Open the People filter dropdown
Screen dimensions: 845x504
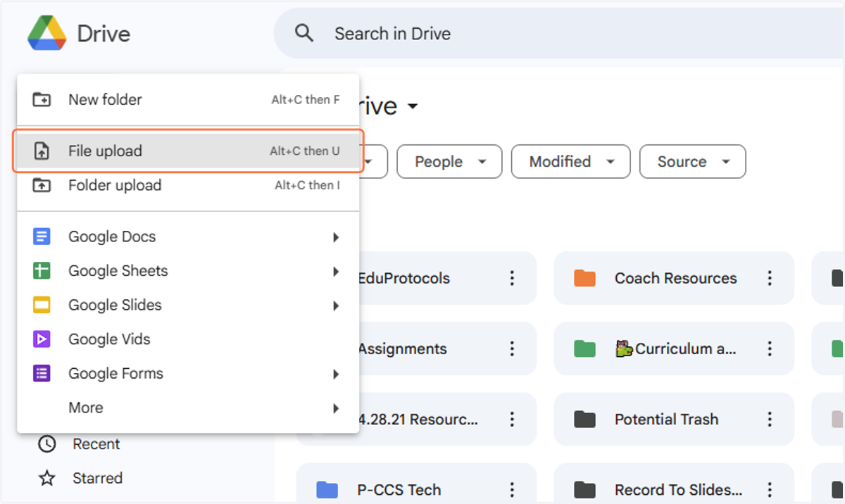click(449, 161)
